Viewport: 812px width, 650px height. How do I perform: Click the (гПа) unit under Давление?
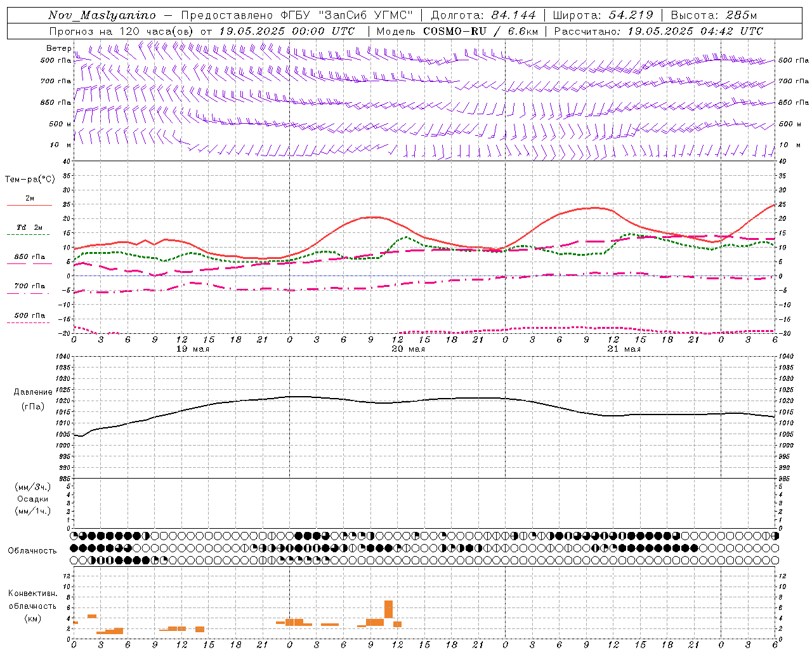coord(33,407)
